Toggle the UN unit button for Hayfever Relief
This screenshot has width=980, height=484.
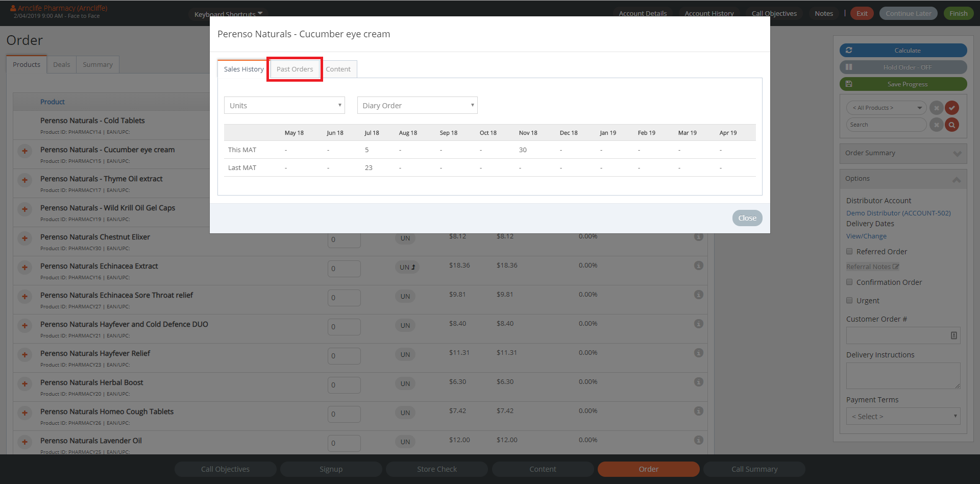click(405, 354)
